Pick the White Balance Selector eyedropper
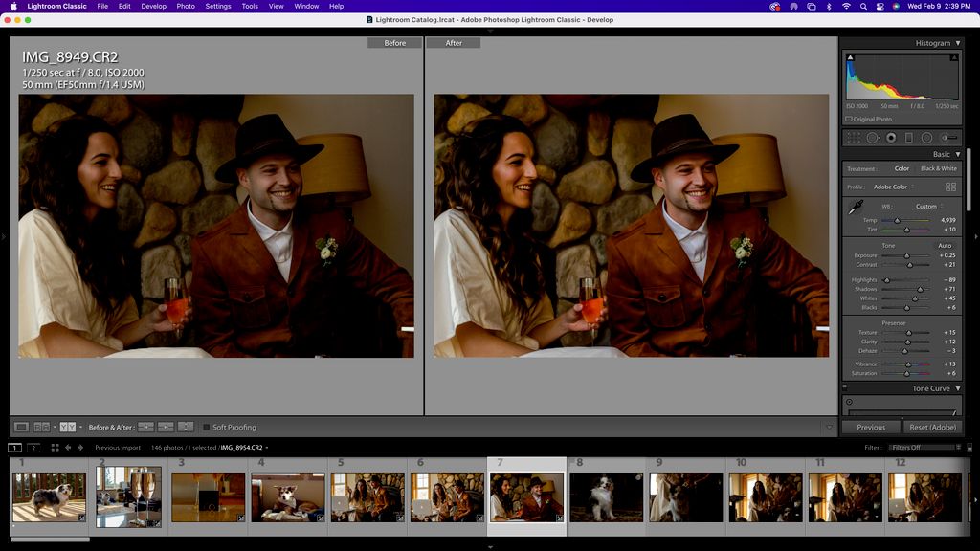Image resolution: width=980 pixels, height=551 pixels. [855, 208]
